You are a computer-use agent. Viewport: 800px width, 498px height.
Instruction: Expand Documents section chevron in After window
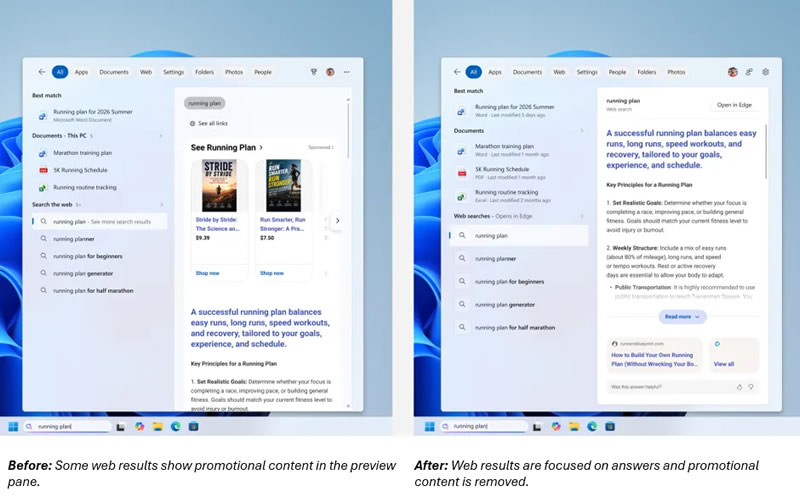tap(582, 131)
